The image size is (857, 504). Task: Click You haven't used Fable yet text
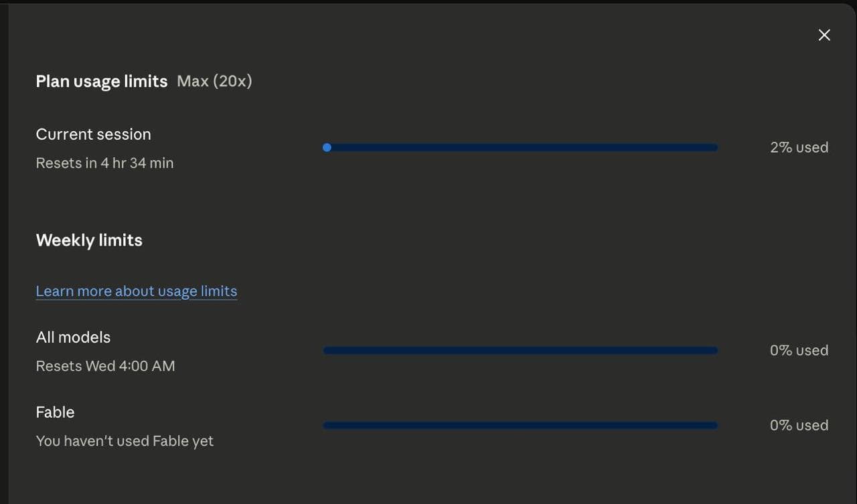coord(125,441)
